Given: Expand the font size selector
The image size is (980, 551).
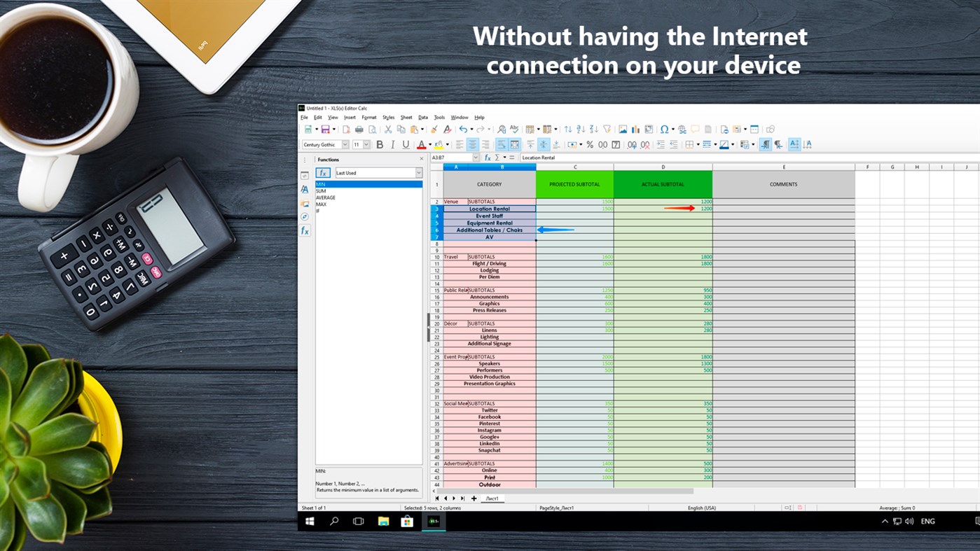Looking at the screenshot, I should point(367,144).
